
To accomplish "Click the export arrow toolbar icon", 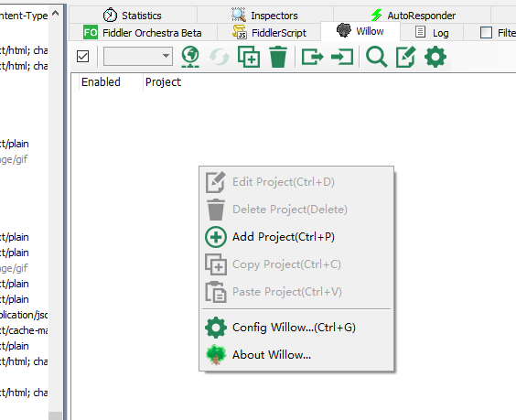I will coord(312,57).
